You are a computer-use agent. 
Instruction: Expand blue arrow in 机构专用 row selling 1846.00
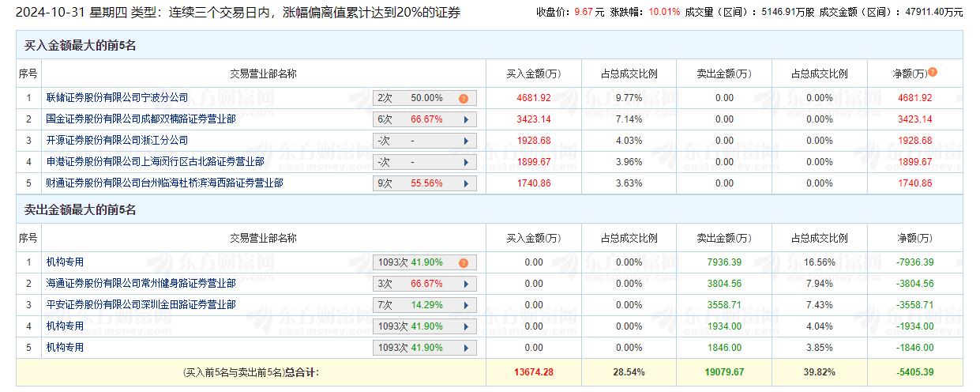point(466,349)
